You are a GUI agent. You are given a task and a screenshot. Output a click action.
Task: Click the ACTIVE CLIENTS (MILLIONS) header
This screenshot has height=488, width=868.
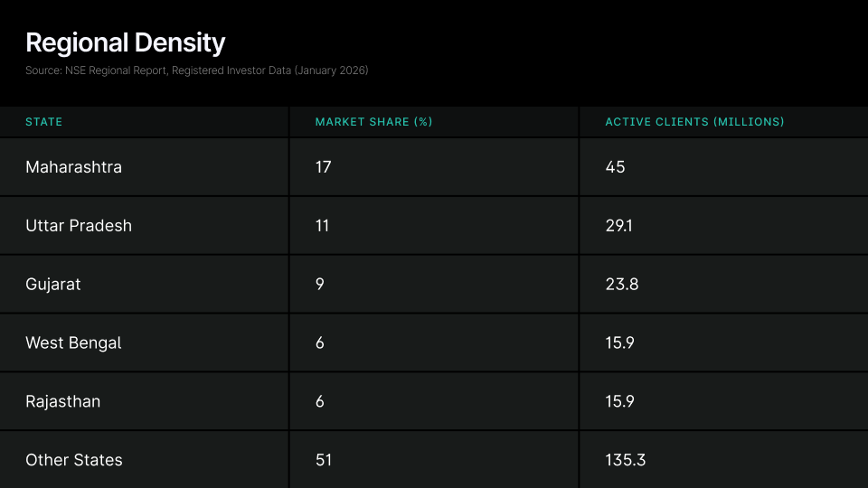694,122
